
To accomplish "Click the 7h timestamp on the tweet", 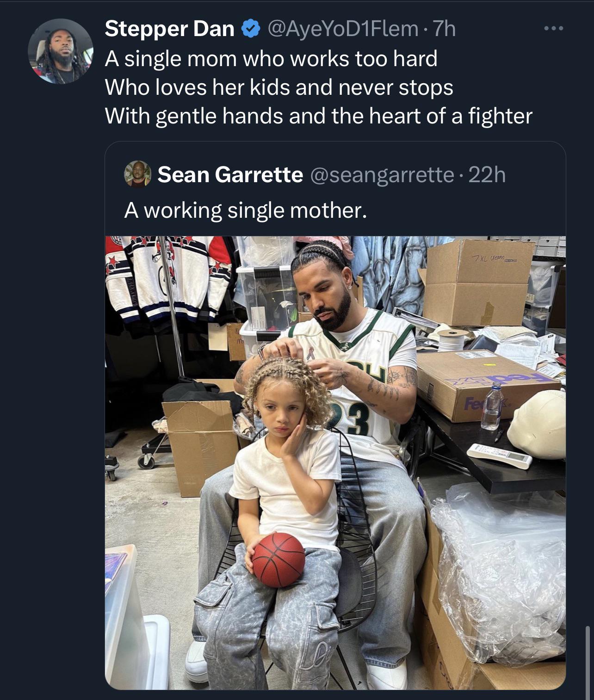I will [x=443, y=29].
